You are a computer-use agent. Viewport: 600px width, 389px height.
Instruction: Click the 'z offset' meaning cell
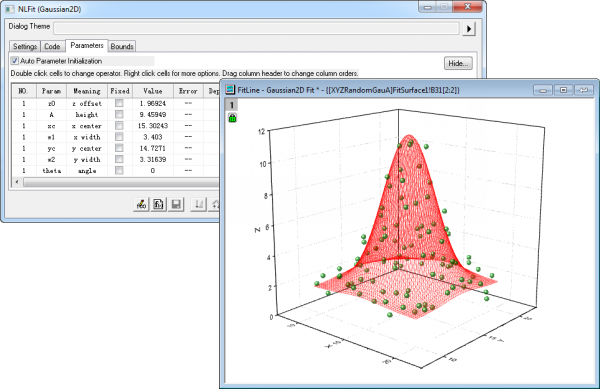[87, 103]
